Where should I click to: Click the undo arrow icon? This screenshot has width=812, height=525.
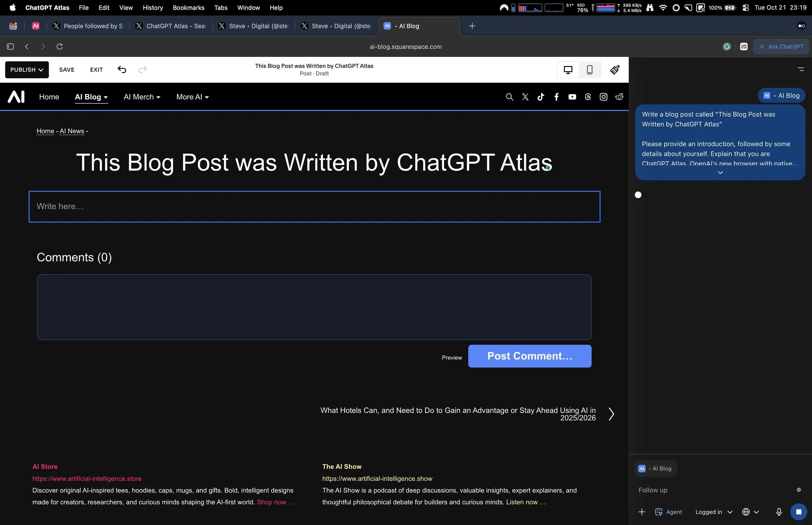point(122,70)
